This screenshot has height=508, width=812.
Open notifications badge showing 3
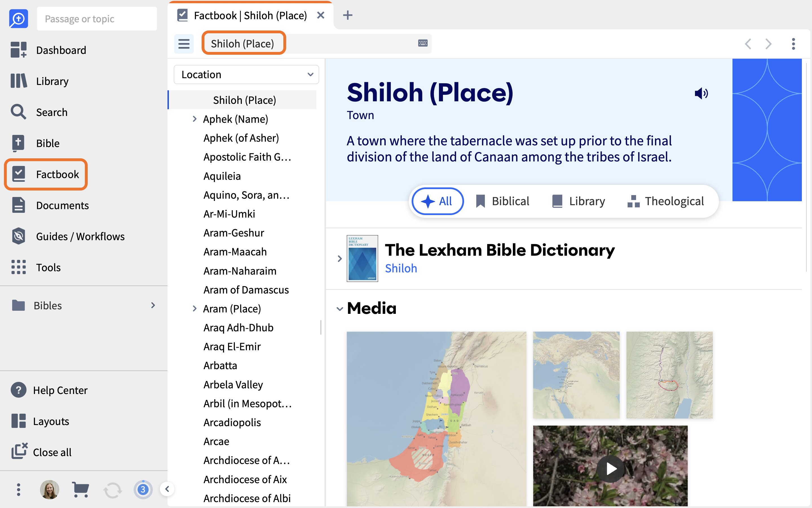coord(143,490)
